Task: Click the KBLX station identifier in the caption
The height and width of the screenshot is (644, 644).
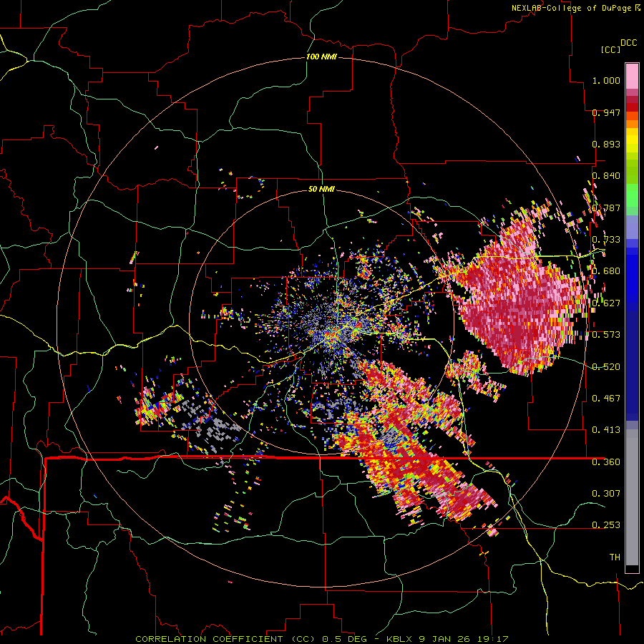Action: point(401,639)
